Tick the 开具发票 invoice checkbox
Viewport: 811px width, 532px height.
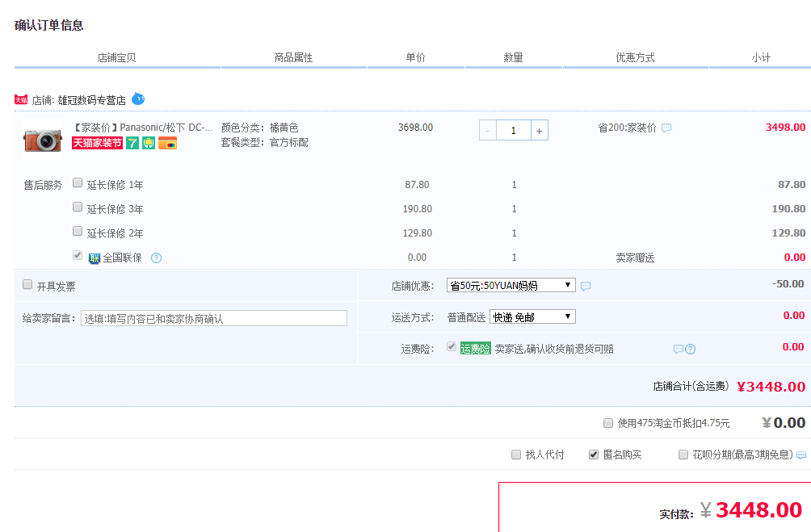pyautogui.click(x=27, y=285)
